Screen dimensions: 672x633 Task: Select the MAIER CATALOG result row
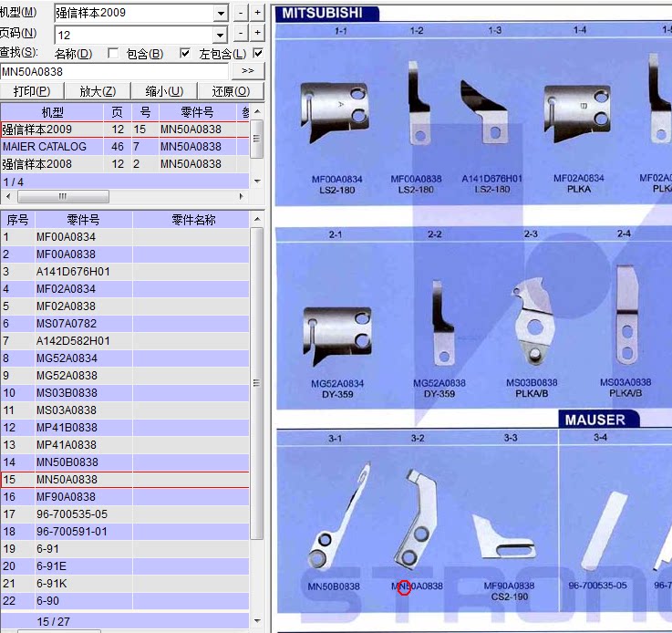point(125,147)
